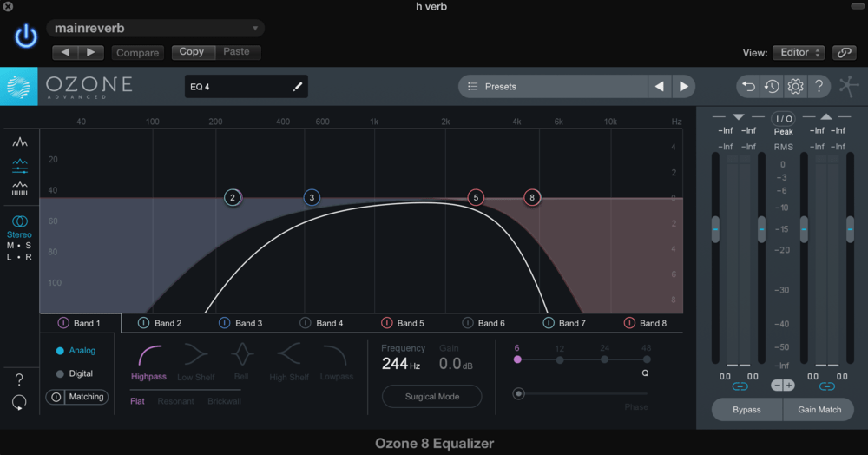
Task: Select the Resonant highpass option
Action: pos(176,401)
